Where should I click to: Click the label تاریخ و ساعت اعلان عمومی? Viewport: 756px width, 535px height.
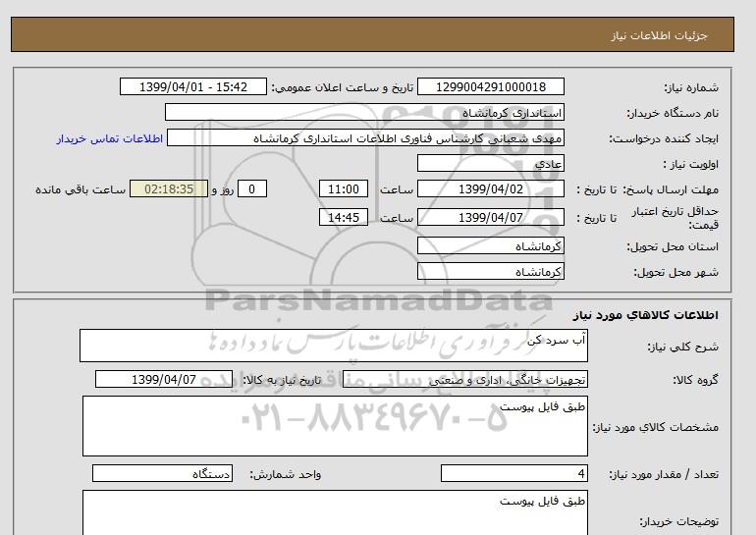pyautogui.click(x=343, y=87)
